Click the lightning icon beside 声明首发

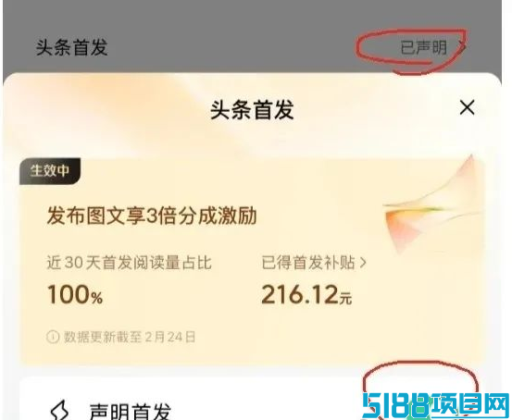point(60,411)
